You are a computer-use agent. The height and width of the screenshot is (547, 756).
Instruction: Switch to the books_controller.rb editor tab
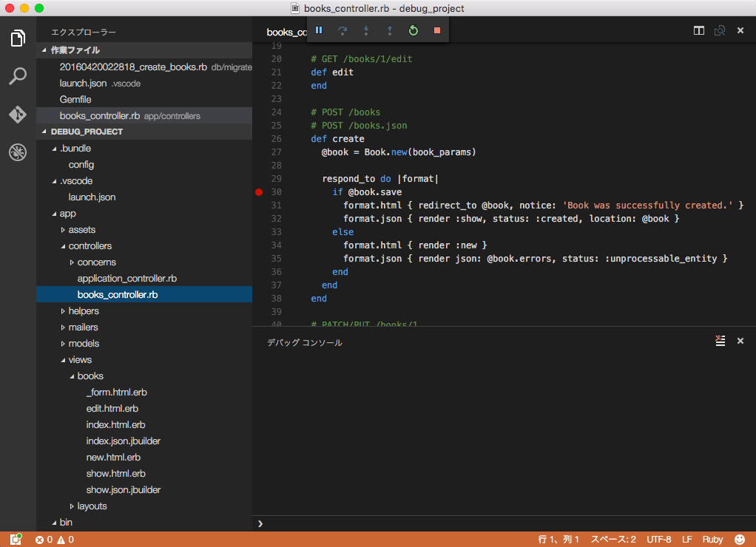[x=287, y=32]
